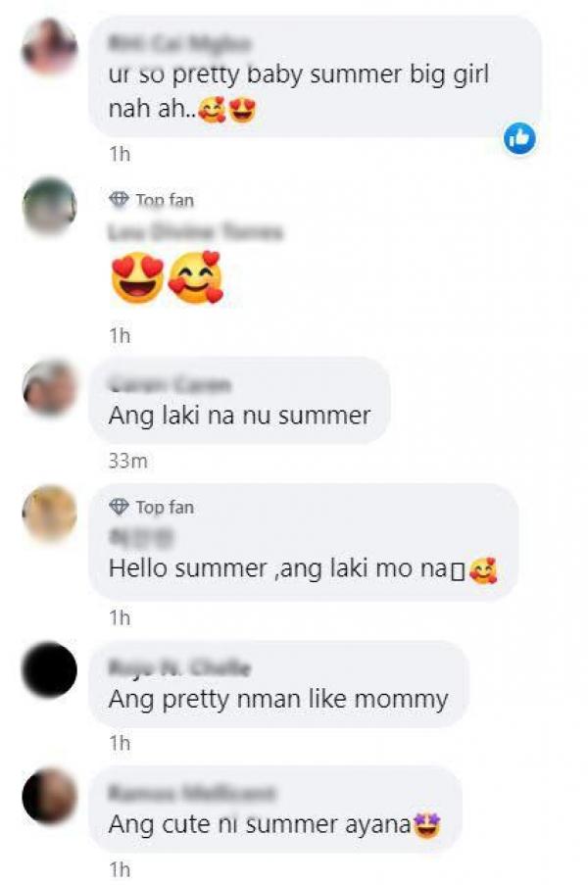The height and width of the screenshot is (885, 588).
Task: Click the heart-eyes emoji in the emoji-only comment
Action: tap(137, 278)
